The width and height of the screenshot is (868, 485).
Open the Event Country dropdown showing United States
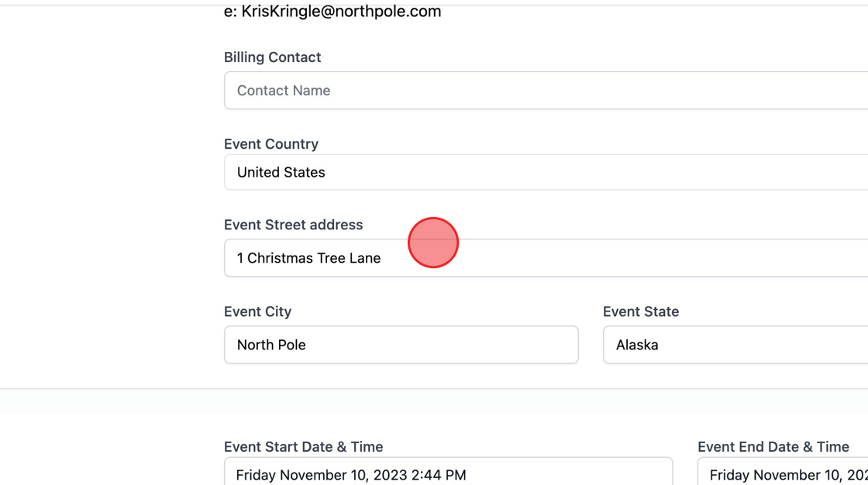click(546, 172)
